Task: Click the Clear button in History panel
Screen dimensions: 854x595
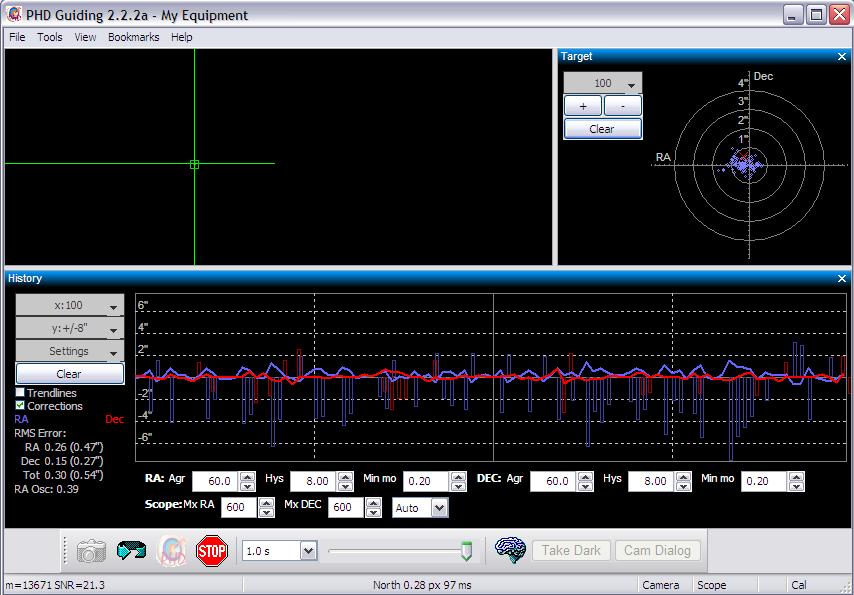Action: [x=70, y=374]
